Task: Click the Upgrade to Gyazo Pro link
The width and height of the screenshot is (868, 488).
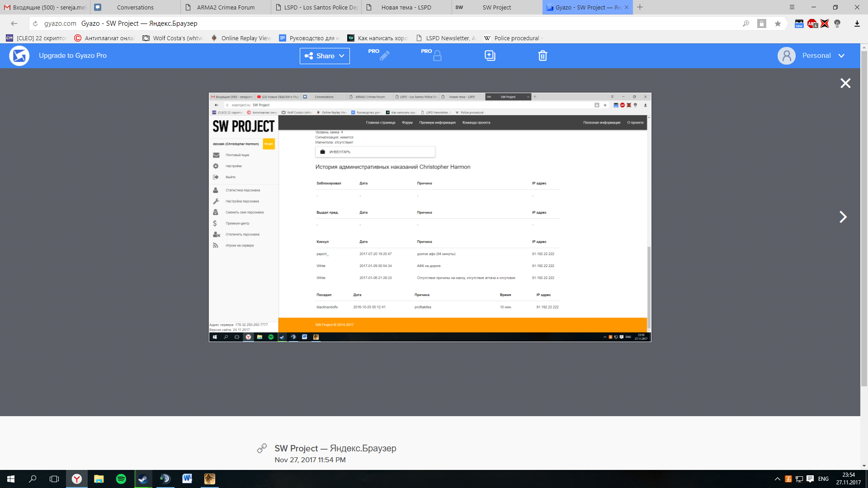Action: 73,56
